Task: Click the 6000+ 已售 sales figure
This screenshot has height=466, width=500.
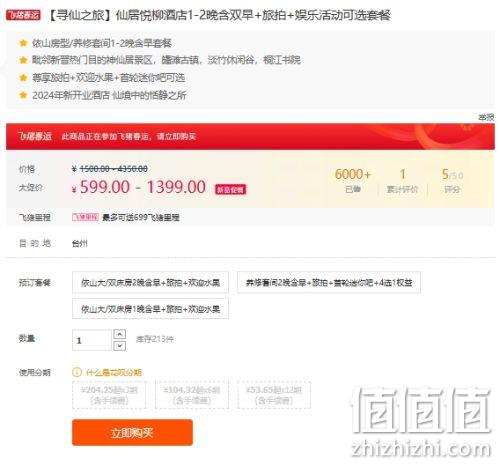Action: point(353,181)
